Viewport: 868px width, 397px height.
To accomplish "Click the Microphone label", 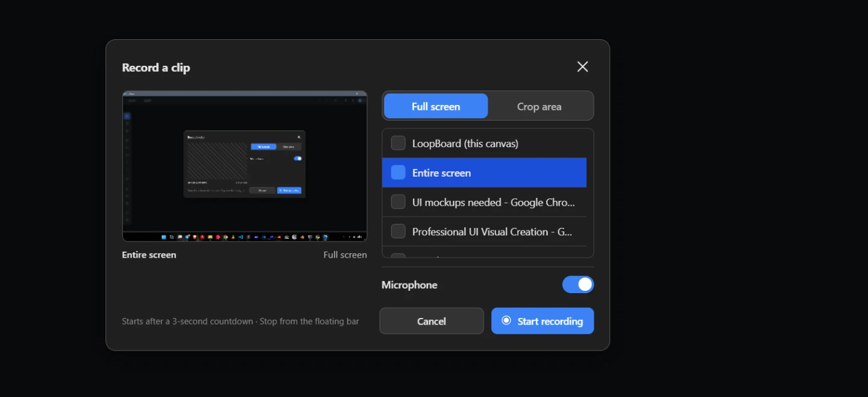I will click(x=409, y=285).
